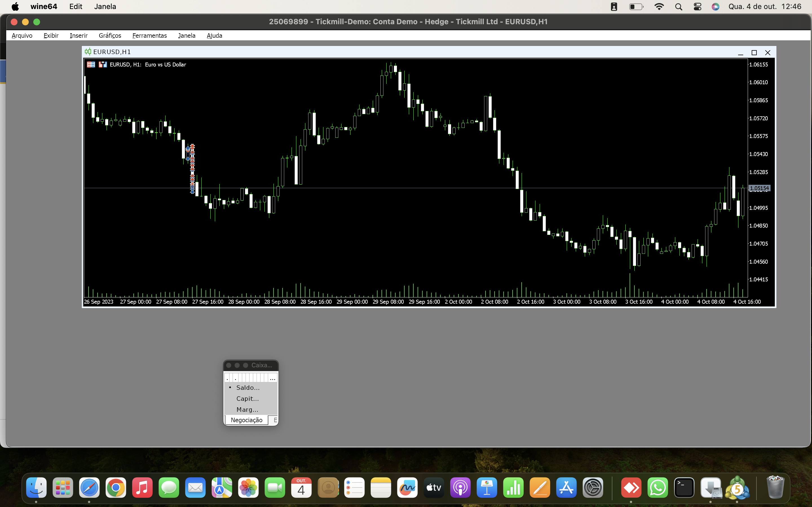
Task: Click the ellipsis column header in toolbox
Action: coord(272,378)
